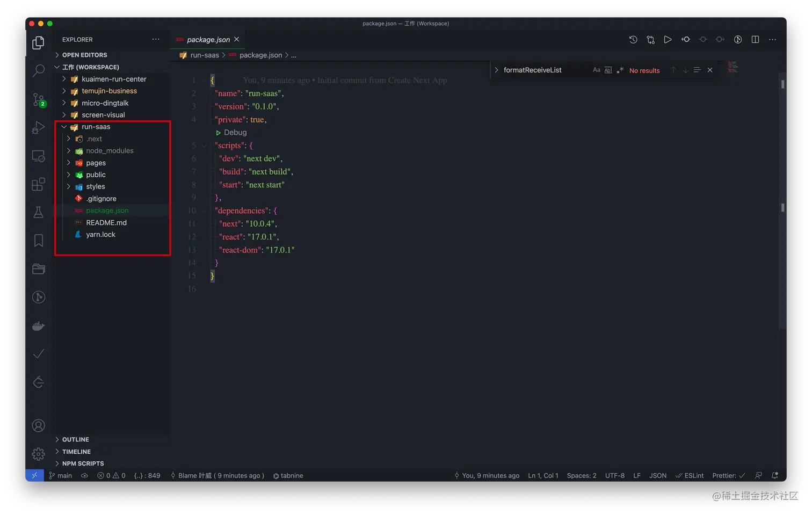Click the file history clock icon

[x=633, y=40]
